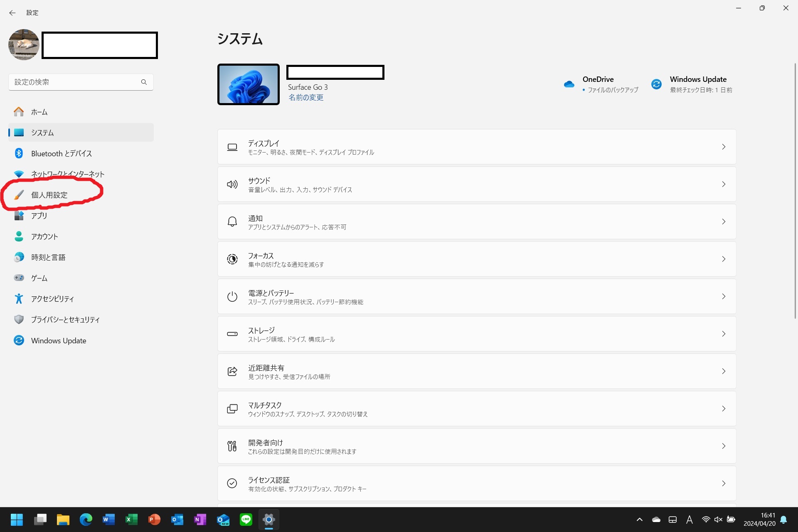Click the Windows Update sync icon at top
This screenshot has height=532, width=798.
tap(656, 84)
